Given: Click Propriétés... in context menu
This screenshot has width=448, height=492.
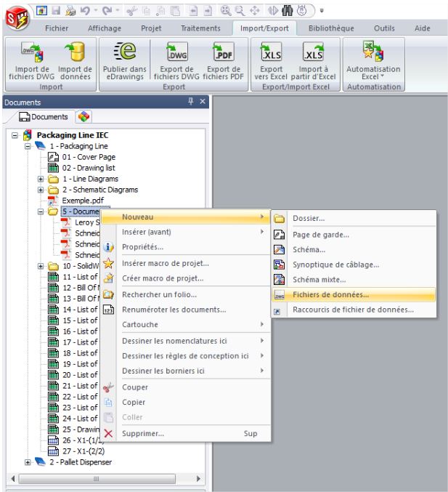Looking at the screenshot, I should pyautogui.click(x=186, y=247).
